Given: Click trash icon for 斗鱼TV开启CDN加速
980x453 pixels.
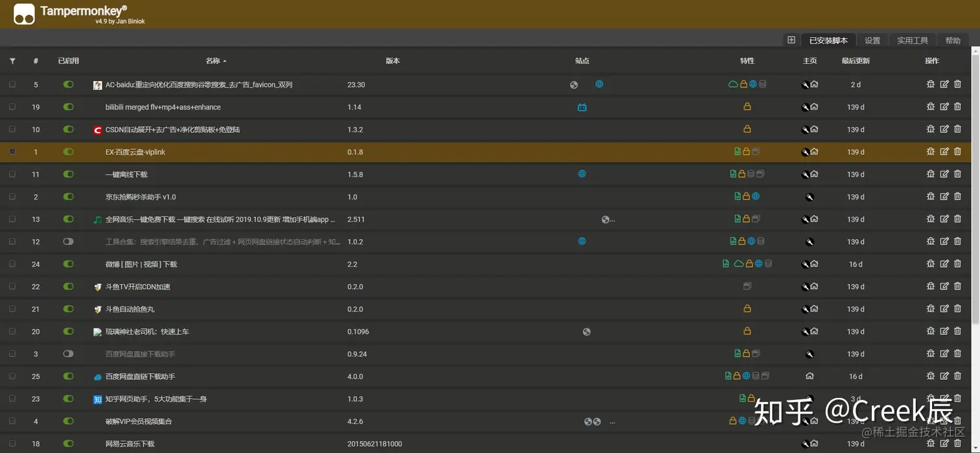Looking at the screenshot, I should pyautogui.click(x=957, y=286).
